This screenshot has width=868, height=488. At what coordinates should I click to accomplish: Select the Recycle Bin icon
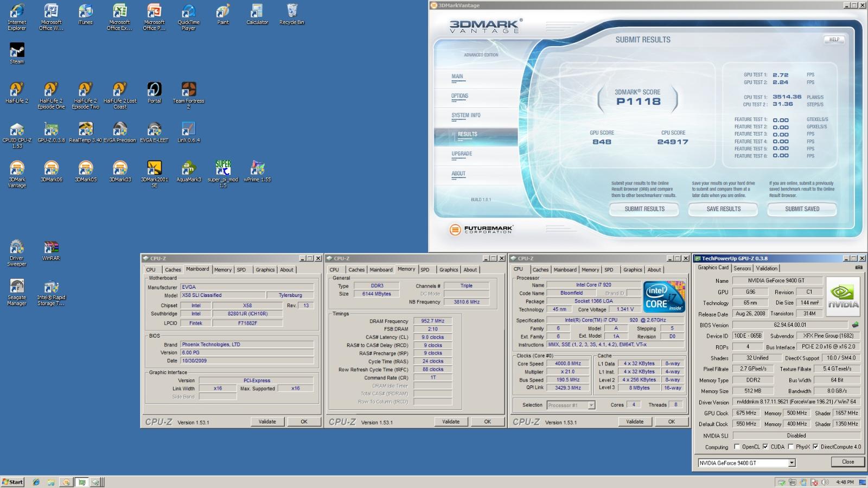point(292,14)
